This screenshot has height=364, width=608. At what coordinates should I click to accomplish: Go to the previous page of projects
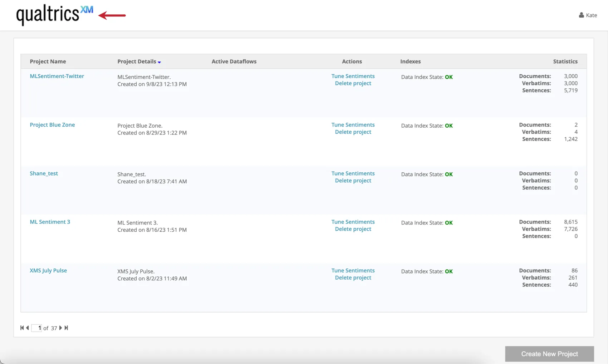pyautogui.click(x=28, y=328)
